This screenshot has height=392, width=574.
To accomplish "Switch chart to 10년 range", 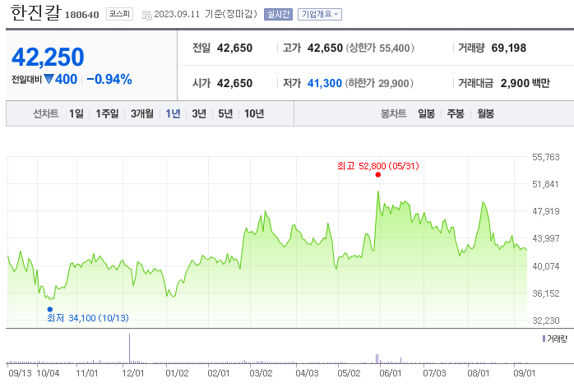I will pos(254,113).
